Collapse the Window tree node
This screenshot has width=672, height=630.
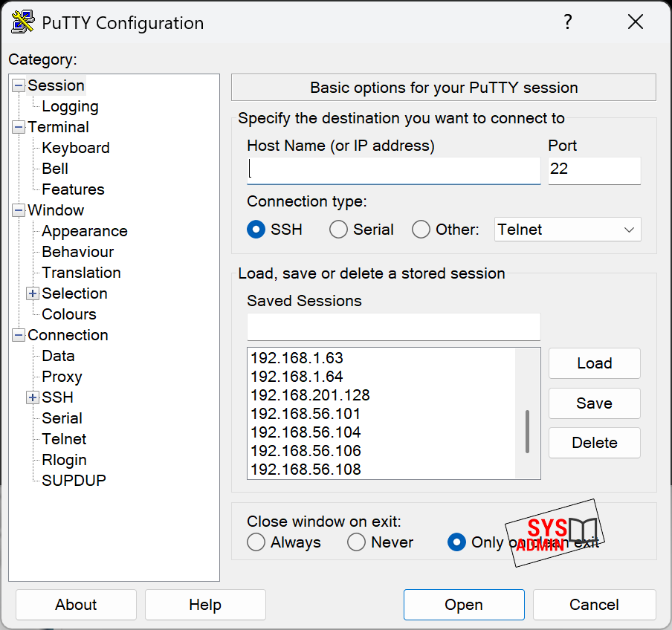pos(19,210)
